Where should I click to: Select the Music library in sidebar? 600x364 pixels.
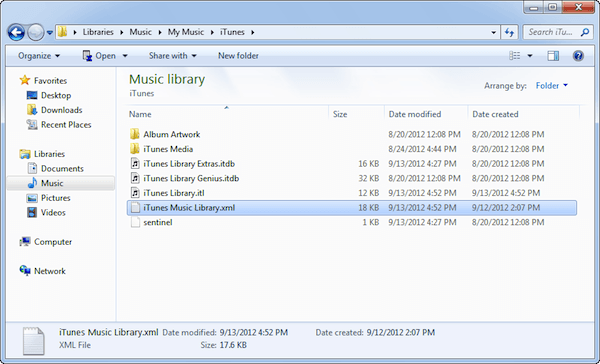coord(52,183)
